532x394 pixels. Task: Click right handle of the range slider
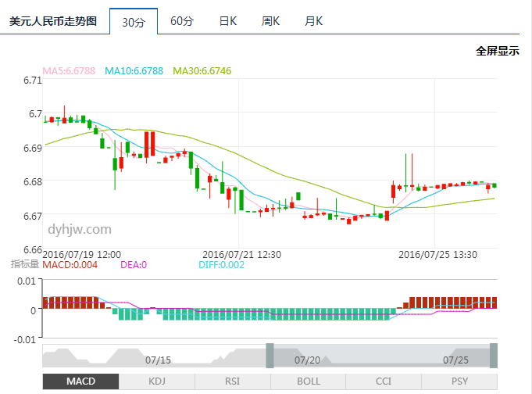pos(494,356)
